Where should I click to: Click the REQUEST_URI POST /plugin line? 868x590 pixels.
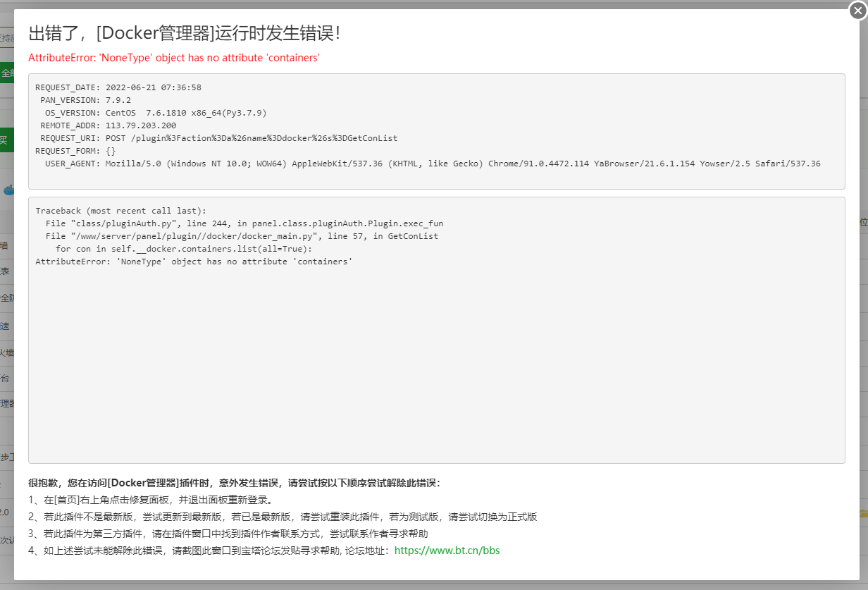(x=219, y=138)
